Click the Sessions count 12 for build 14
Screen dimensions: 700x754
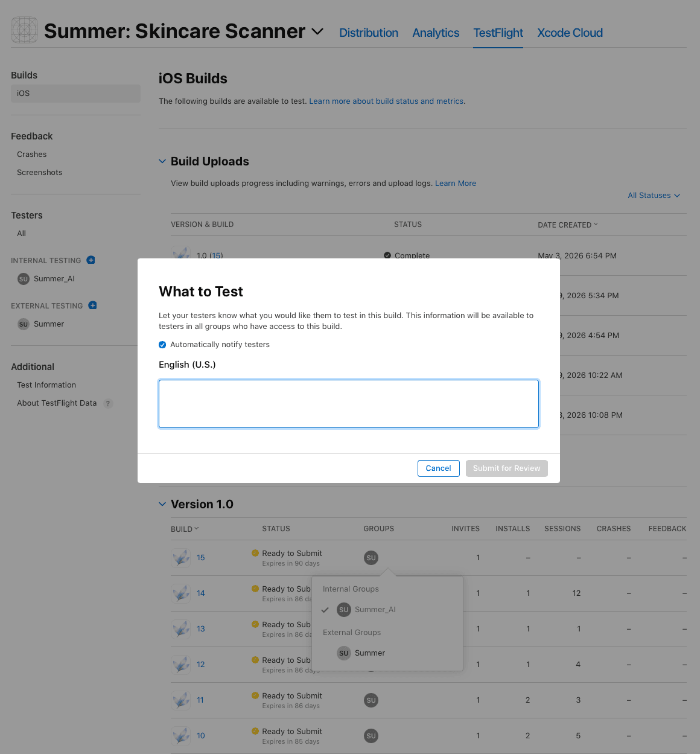coord(577,593)
